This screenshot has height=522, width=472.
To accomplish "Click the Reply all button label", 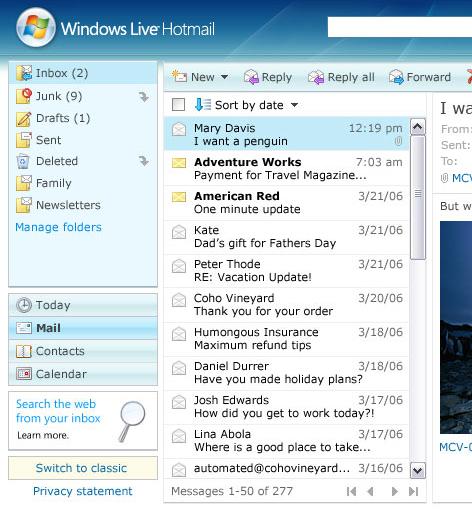I will (351, 77).
